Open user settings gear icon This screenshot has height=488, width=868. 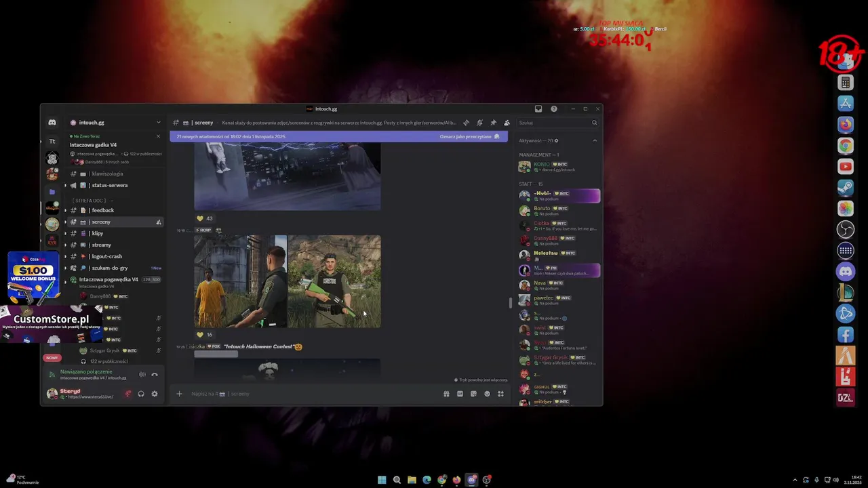155,394
